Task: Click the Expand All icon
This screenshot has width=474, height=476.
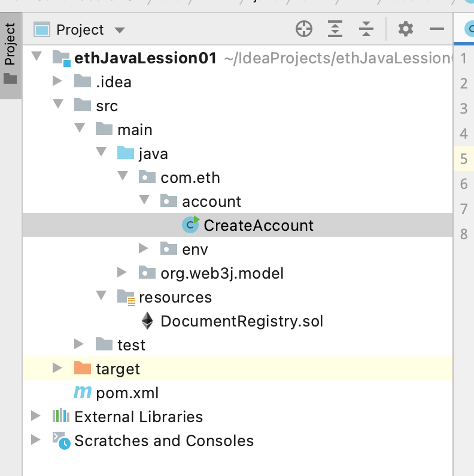Action: 335,29
